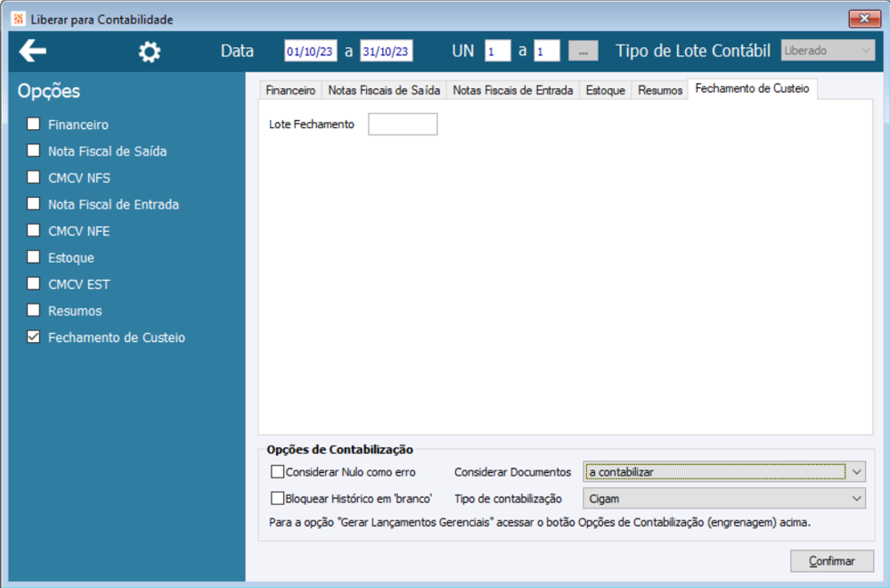Tick Considerar Nulo como erro
Image resolution: width=890 pixels, height=588 pixels.
277,471
